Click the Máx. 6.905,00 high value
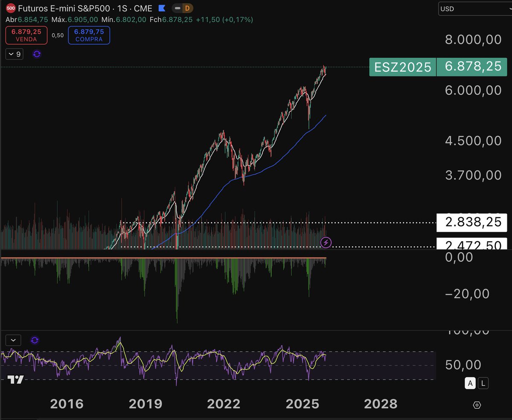512x420 pixels. pos(75,20)
